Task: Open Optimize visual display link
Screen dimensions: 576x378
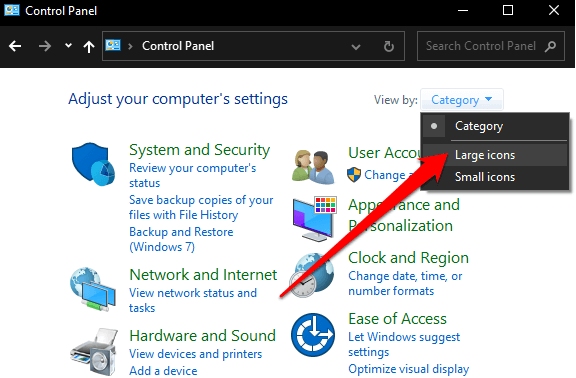Action: pyautogui.click(x=408, y=369)
